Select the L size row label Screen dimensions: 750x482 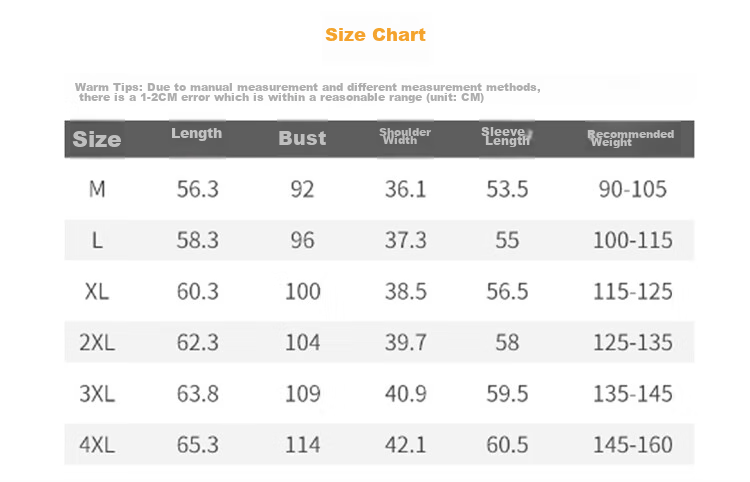point(97,240)
